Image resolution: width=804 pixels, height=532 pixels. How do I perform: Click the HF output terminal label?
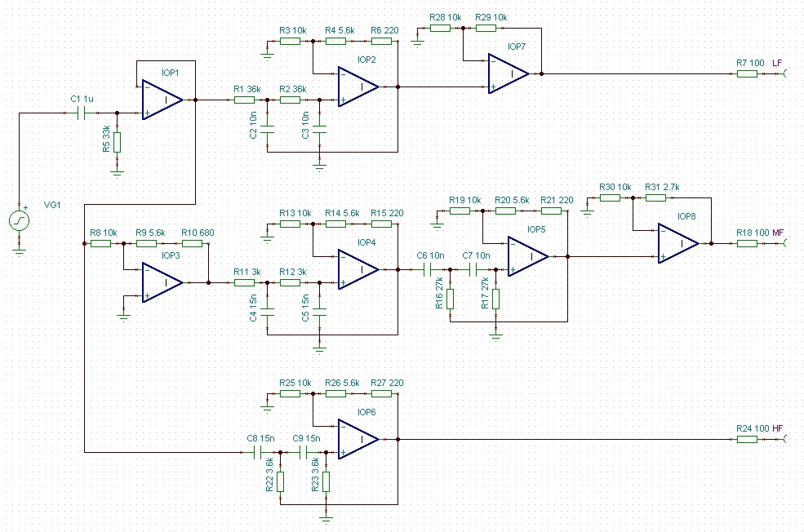[777, 428]
